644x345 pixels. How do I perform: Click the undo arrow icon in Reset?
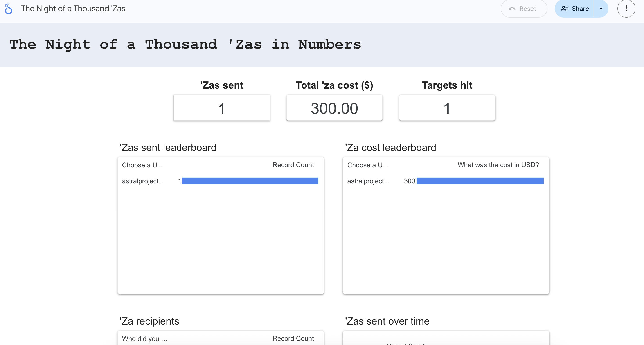(512, 9)
